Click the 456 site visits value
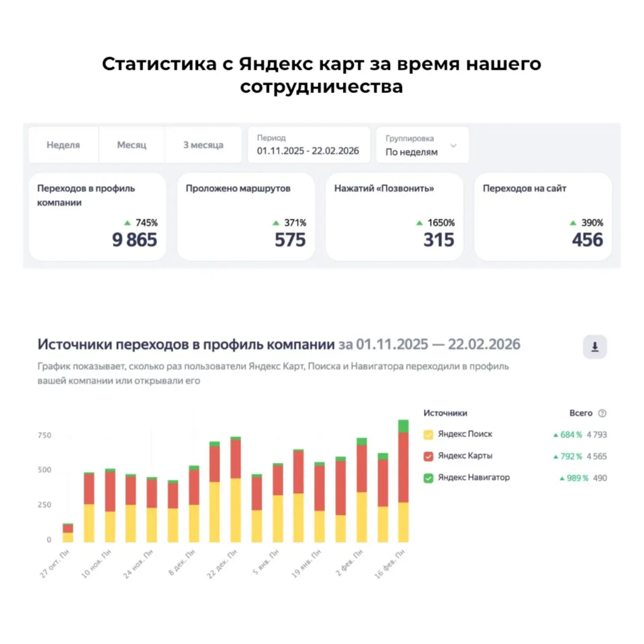 588,240
